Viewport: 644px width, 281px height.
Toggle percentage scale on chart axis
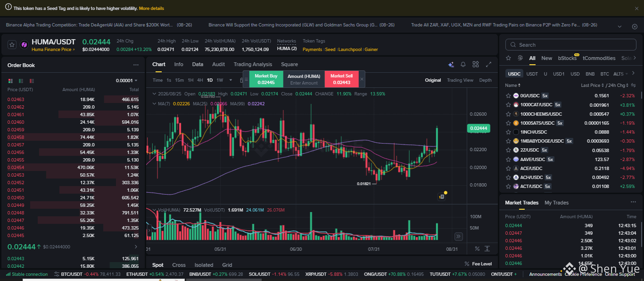pos(477,249)
